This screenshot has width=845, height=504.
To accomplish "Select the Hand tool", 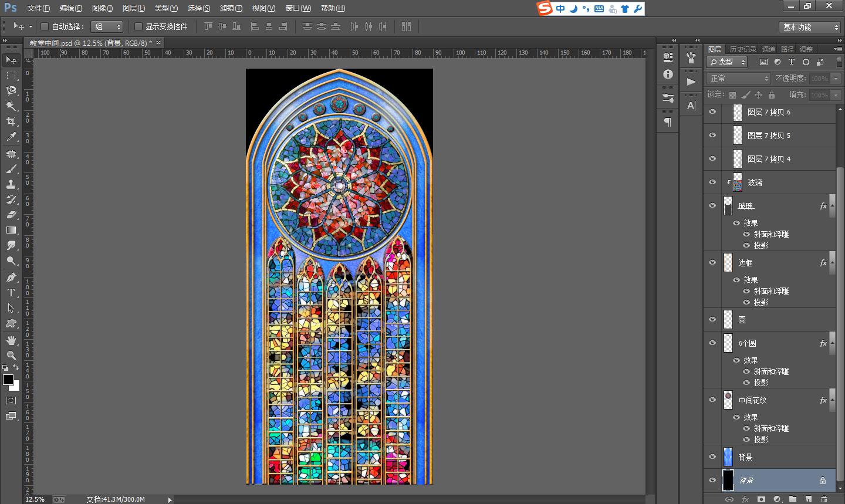I will 11,340.
